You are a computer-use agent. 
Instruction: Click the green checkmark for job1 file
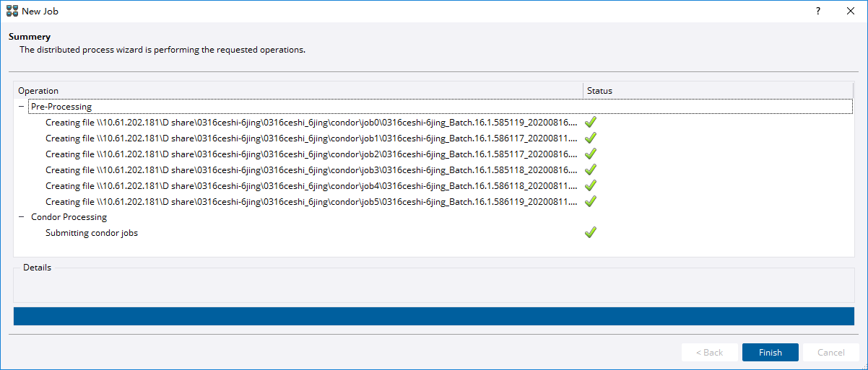pyautogui.click(x=590, y=138)
